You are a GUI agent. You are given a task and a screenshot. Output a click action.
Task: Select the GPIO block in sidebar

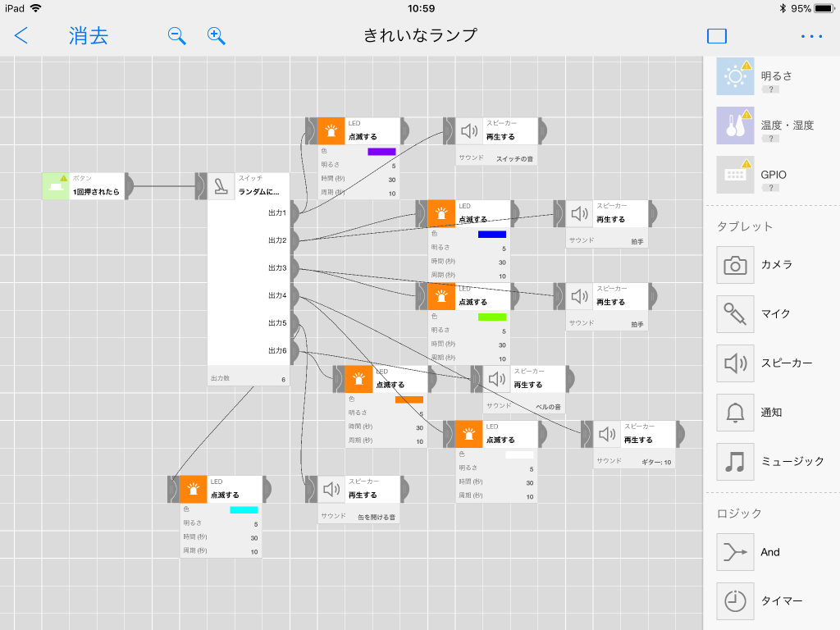(x=735, y=175)
